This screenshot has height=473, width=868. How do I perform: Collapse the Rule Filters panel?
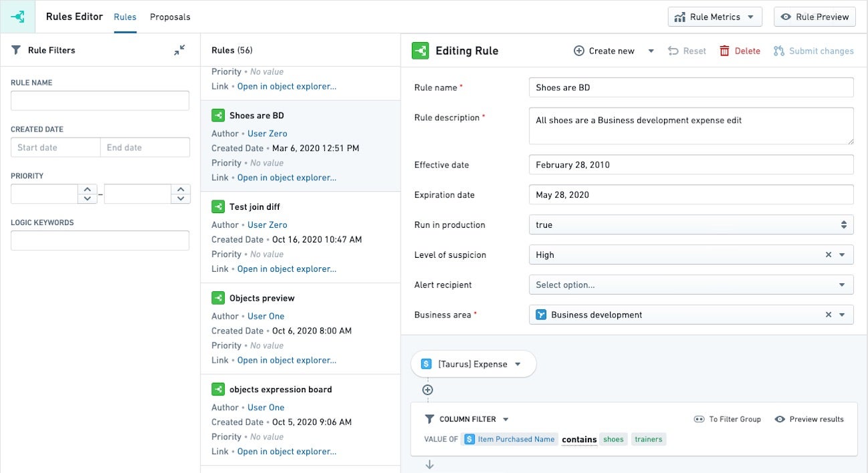tap(179, 50)
